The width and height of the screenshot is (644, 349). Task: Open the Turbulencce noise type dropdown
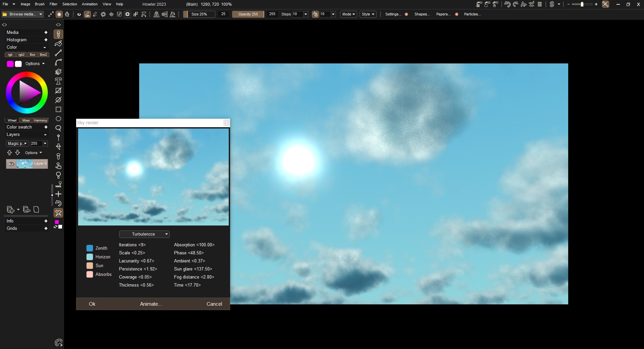[x=144, y=234]
